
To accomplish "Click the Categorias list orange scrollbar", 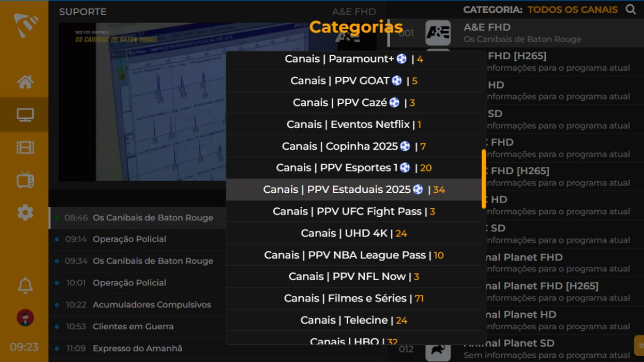I will pos(484,179).
